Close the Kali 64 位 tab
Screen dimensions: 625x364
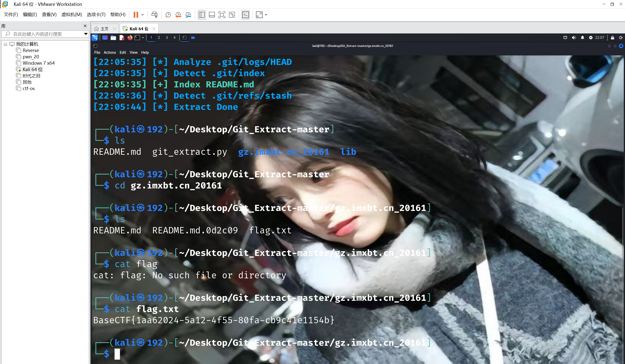click(154, 29)
